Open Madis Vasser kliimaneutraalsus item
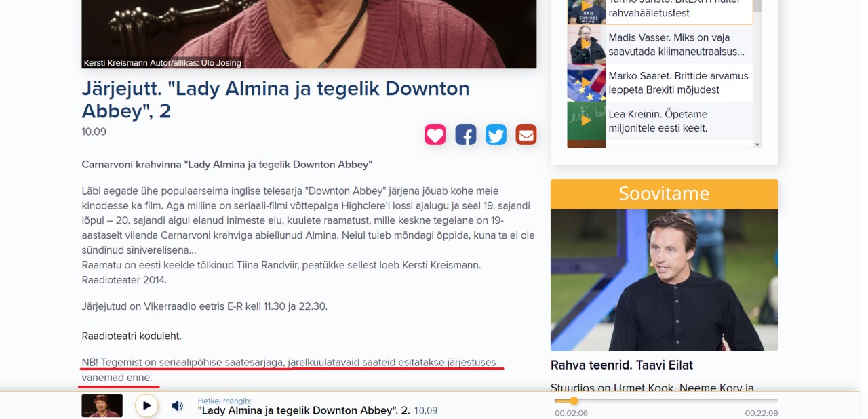This screenshot has height=419, width=868. (677, 44)
